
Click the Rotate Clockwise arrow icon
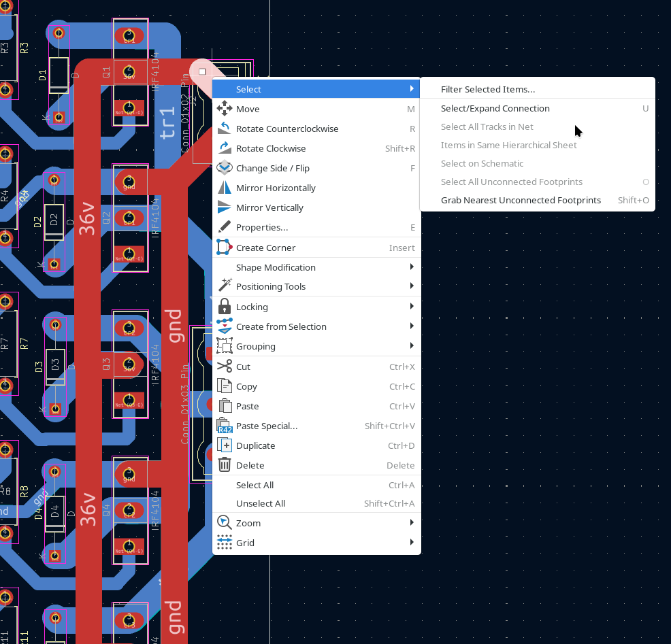click(224, 148)
